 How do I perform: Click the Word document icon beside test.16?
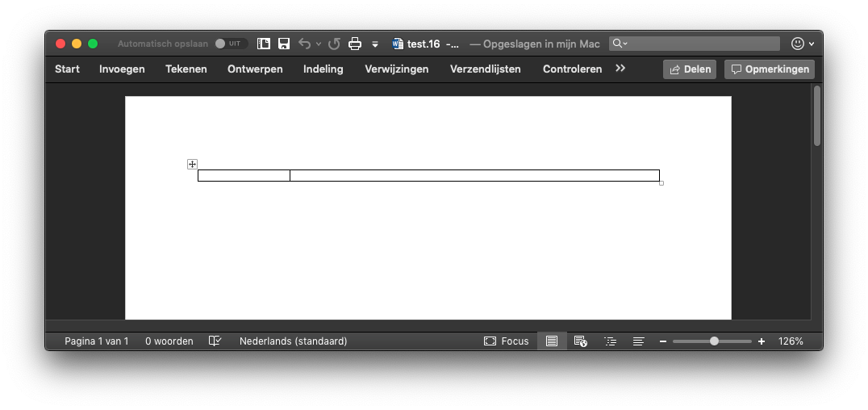tap(398, 44)
